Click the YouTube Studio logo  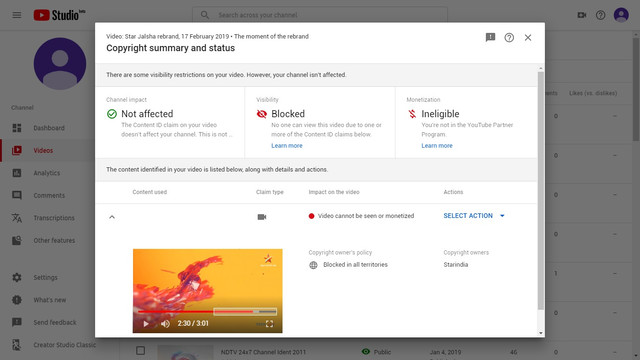point(60,15)
